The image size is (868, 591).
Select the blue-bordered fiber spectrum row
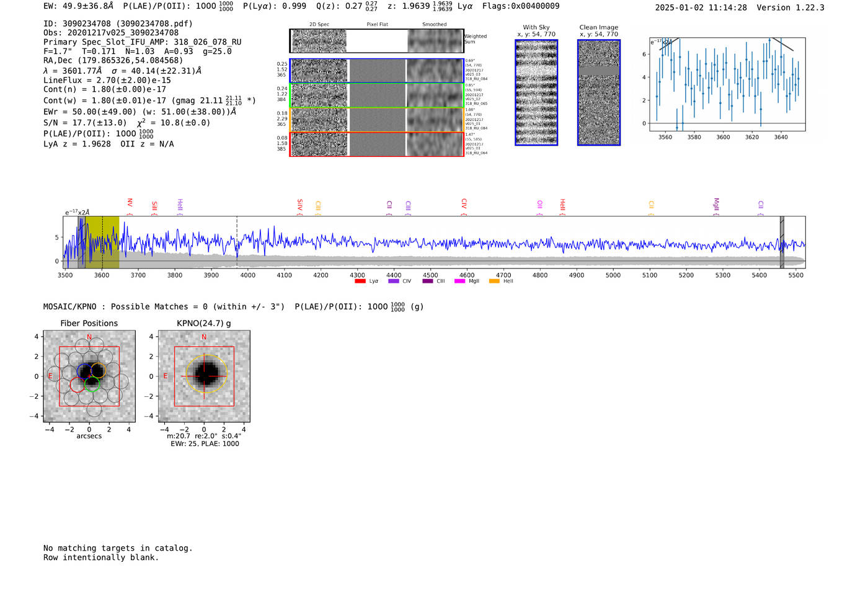point(376,71)
